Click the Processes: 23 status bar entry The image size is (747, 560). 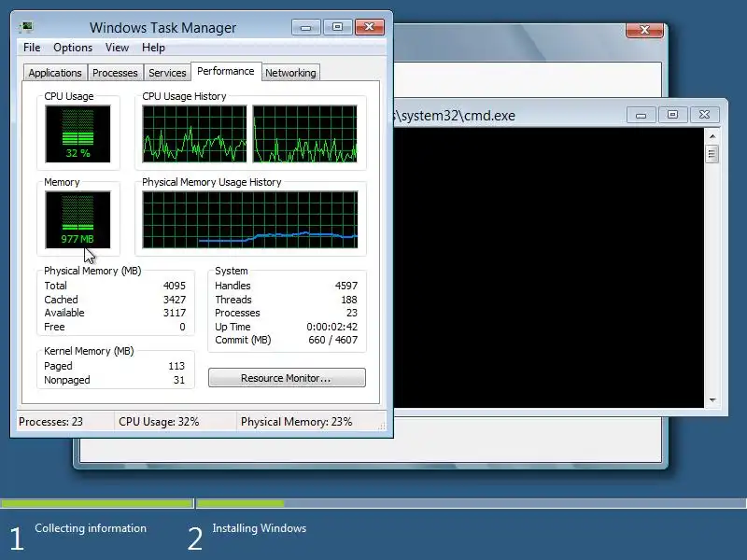pyautogui.click(x=51, y=422)
